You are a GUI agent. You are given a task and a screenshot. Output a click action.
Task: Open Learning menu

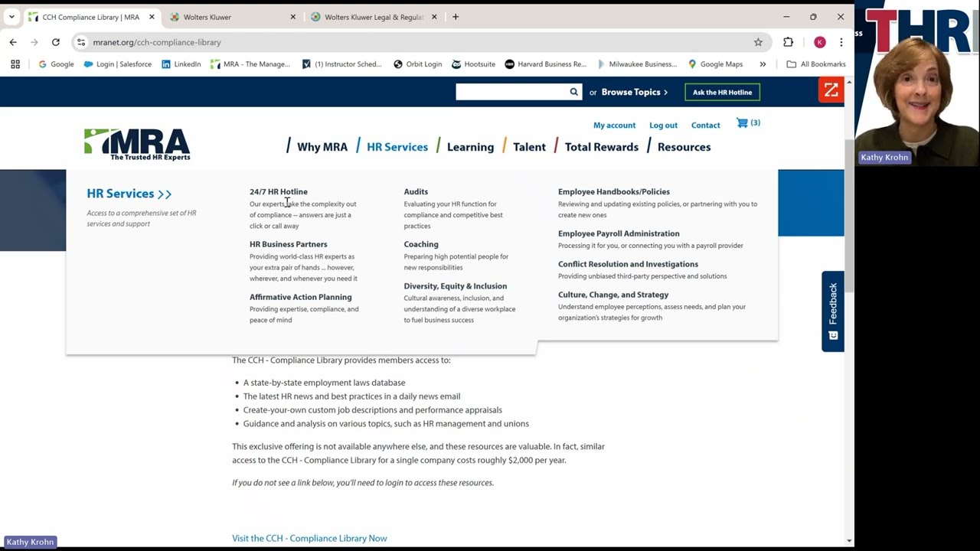tap(470, 147)
